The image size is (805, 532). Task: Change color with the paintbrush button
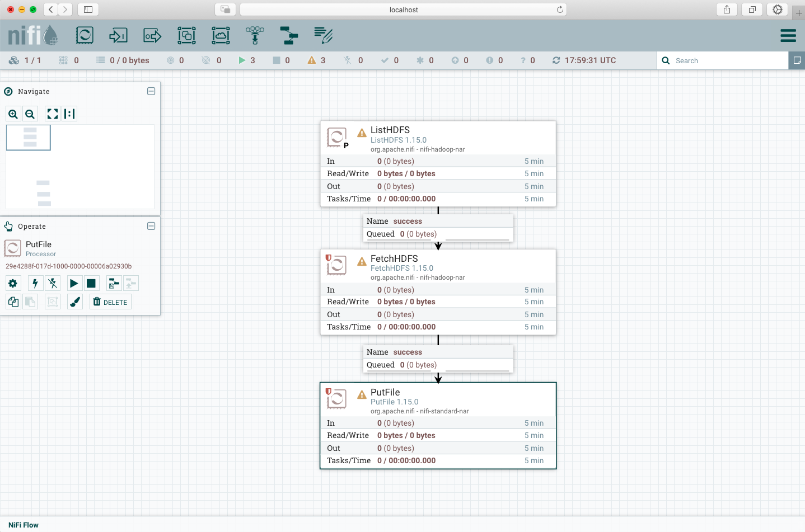tap(75, 302)
